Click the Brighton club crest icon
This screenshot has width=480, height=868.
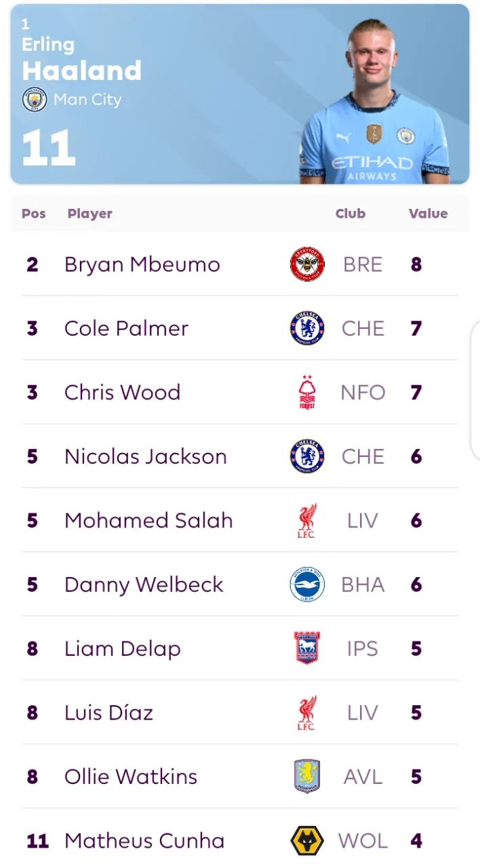pos(307,585)
